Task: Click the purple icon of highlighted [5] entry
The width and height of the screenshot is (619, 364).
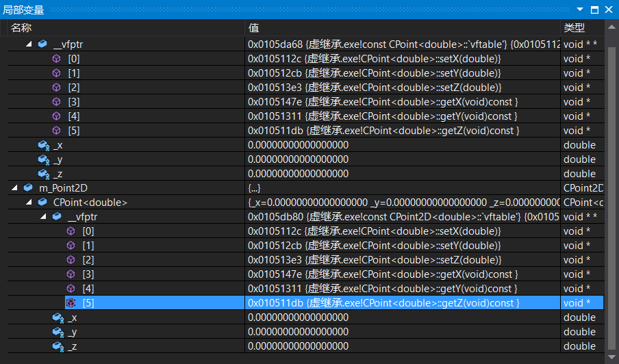Action: [71, 303]
